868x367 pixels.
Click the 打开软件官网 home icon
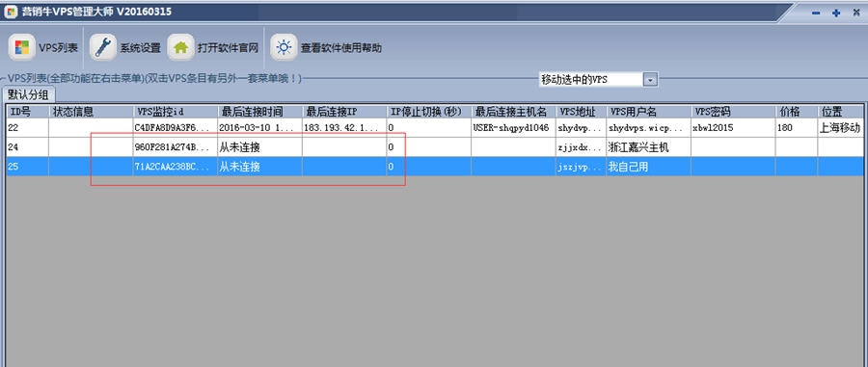[x=180, y=47]
